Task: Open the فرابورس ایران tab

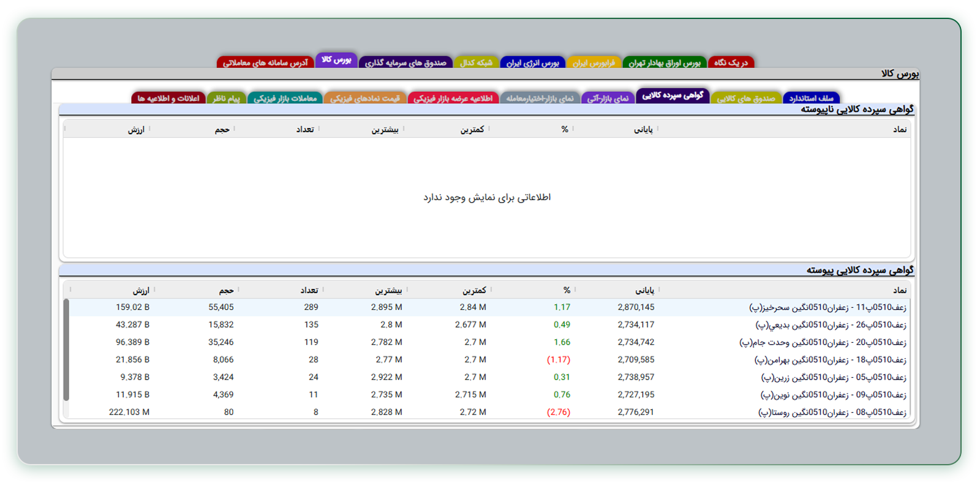Action: click(594, 62)
